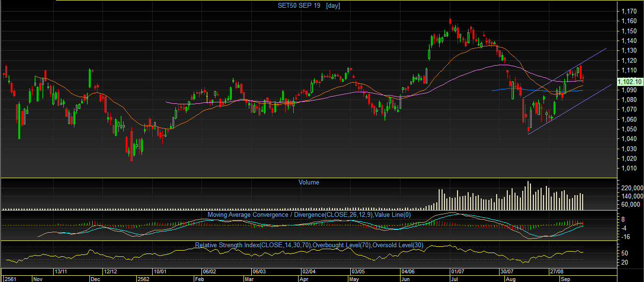Select the 02/04 date label
Screen dimensions: 644x282
coord(309,272)
